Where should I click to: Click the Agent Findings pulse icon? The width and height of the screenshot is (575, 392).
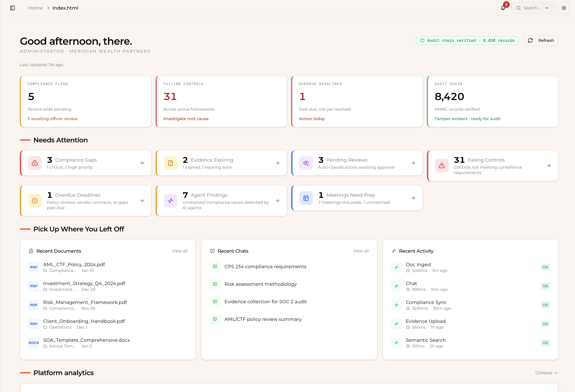(170, 201)
